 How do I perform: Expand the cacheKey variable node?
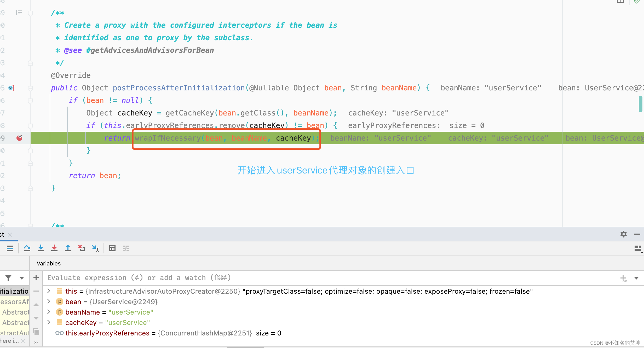click(x=49, y=322)
